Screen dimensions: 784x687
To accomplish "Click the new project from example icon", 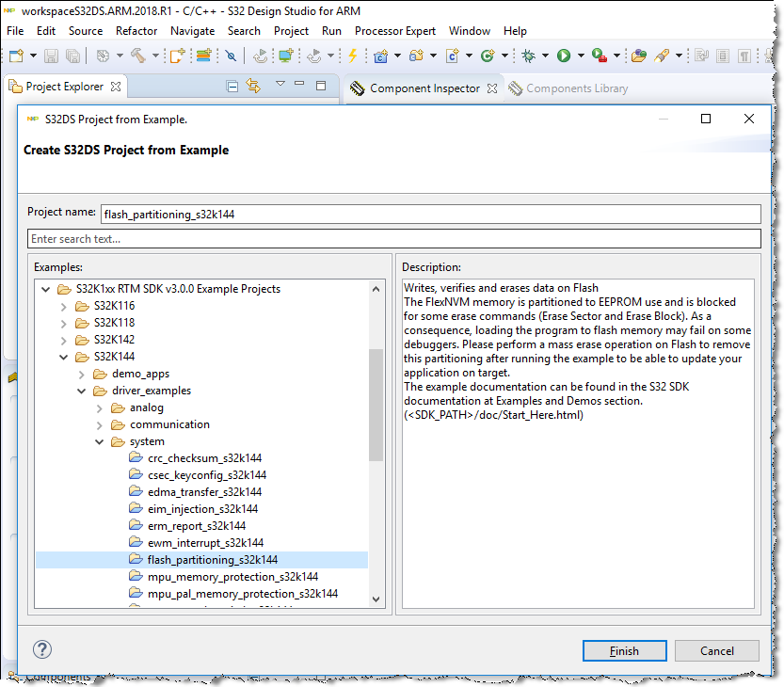I will click(177, 56).
